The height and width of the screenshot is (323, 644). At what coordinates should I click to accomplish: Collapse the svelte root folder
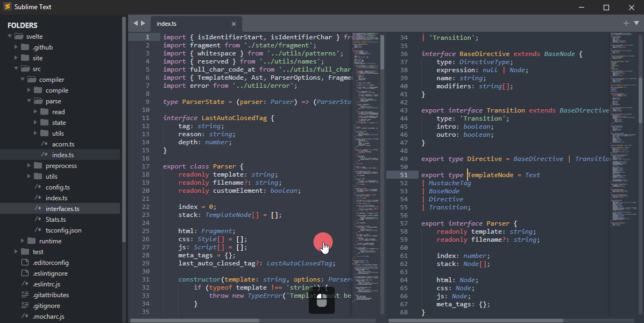pyautogui.click(x=10, y=37)
